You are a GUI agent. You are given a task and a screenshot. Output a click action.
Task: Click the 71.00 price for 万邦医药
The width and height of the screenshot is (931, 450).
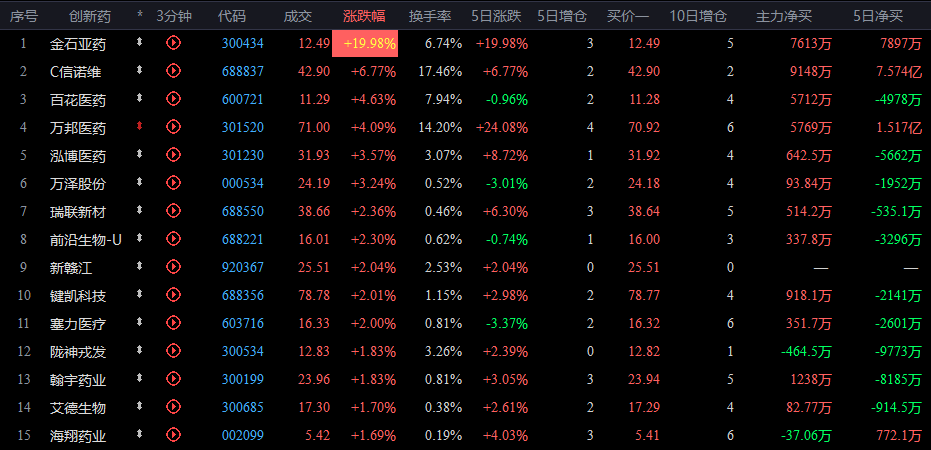pos(314,127)
